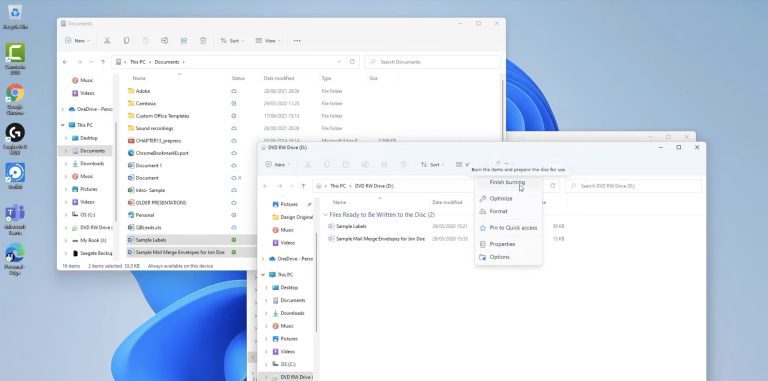768x381 pixels.
Task: Open Sort dropdown in Documents toolbar
Action: click(x=232, y=41)
